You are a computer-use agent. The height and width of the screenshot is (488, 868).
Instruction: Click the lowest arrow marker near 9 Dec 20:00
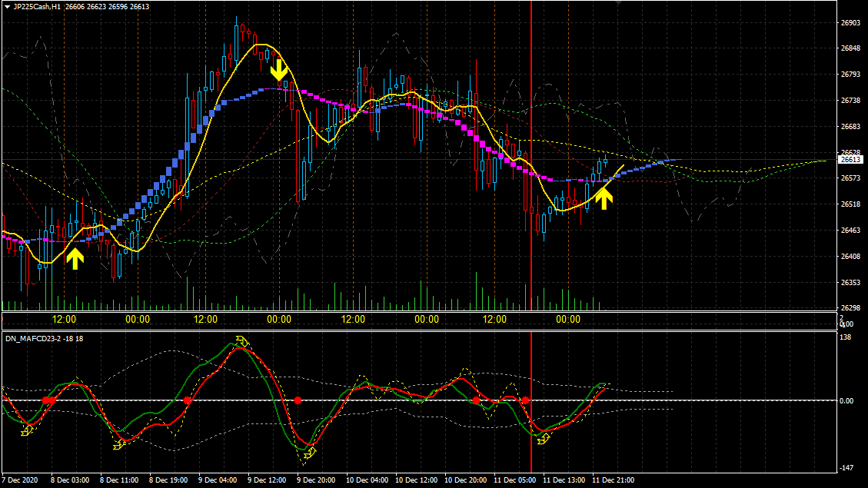[309, 453]
